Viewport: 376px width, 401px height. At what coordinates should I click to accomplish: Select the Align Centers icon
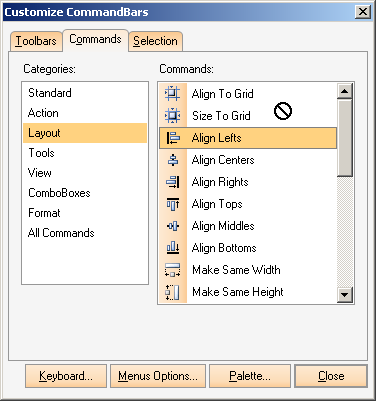pyautogui.click(x=173, y=160)
